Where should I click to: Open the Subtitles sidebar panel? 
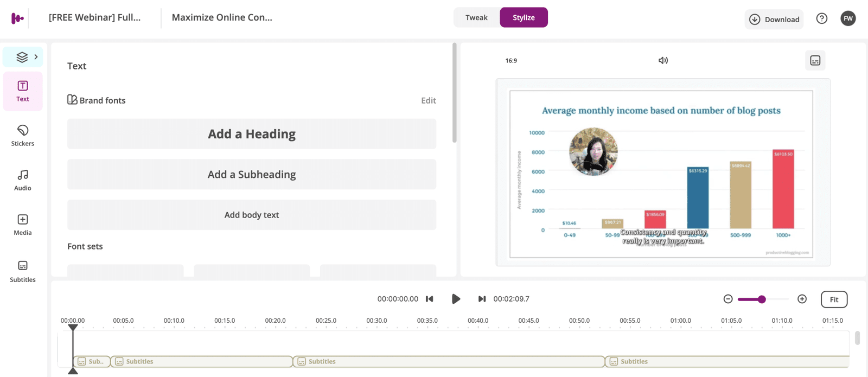click(x=23, y=271)
